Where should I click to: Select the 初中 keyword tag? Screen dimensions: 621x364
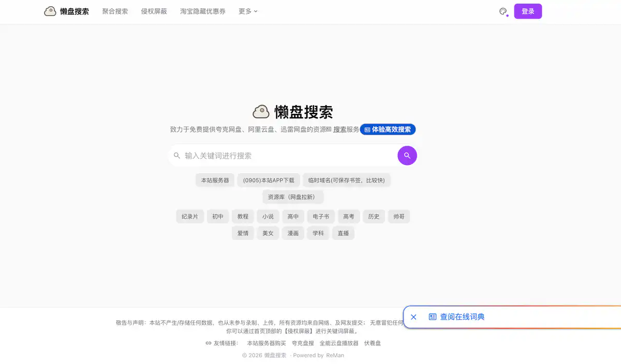click(218, 217)
